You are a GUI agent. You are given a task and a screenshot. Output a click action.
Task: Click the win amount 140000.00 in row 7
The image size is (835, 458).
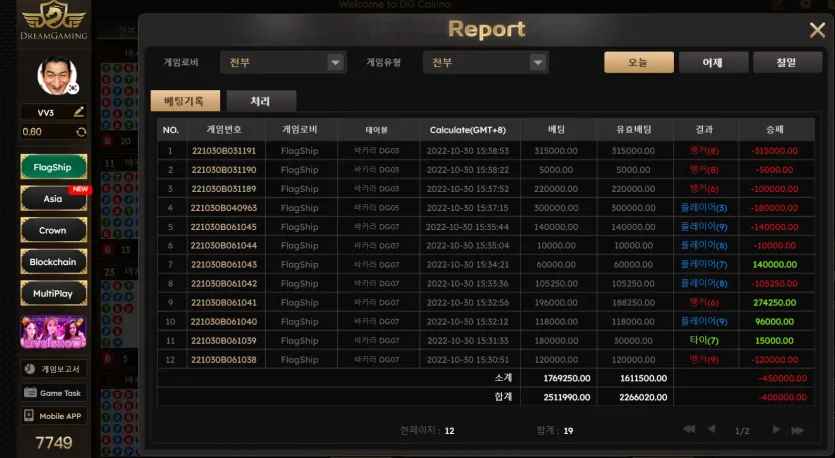[x=775, y=265]
